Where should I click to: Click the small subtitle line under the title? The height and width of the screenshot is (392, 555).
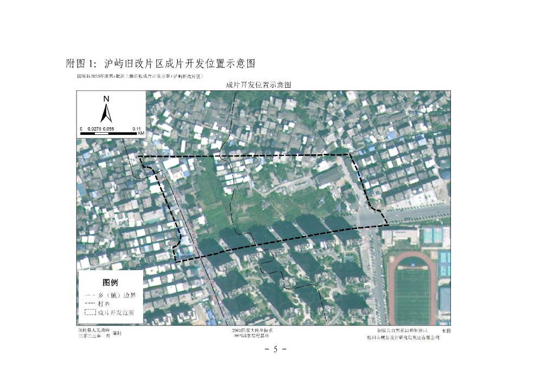point(140,76)
